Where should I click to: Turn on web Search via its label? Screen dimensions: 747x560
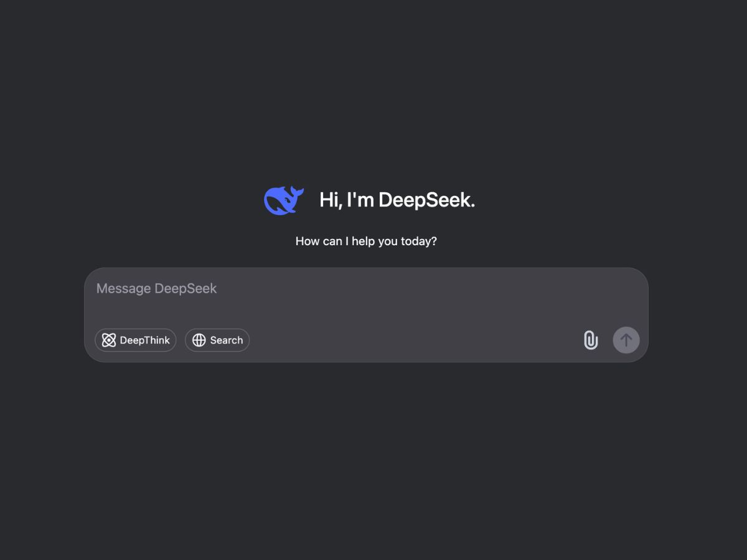tap(227, 340)
